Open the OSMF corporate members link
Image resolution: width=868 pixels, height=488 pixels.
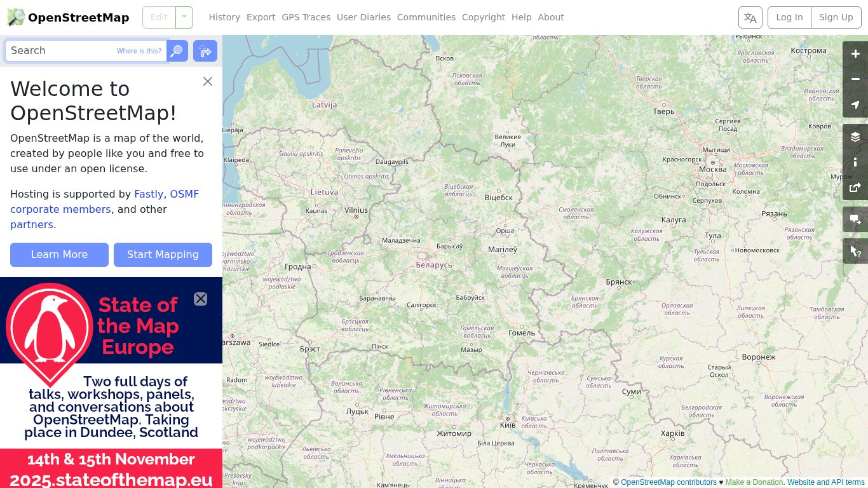click(105, 202)
